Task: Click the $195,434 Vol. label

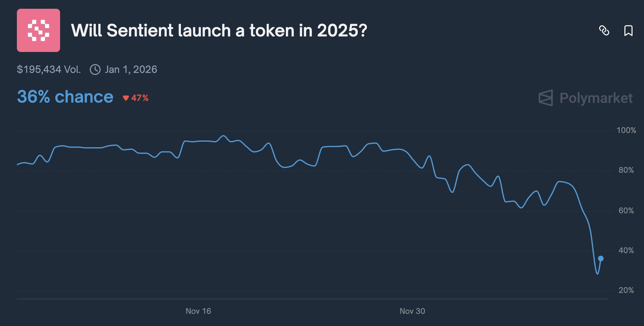Action: 49,70
